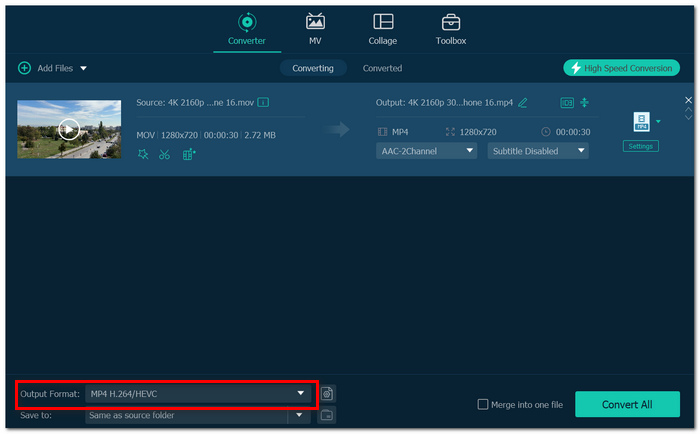Move the file down in list

[x=688, y=117]
